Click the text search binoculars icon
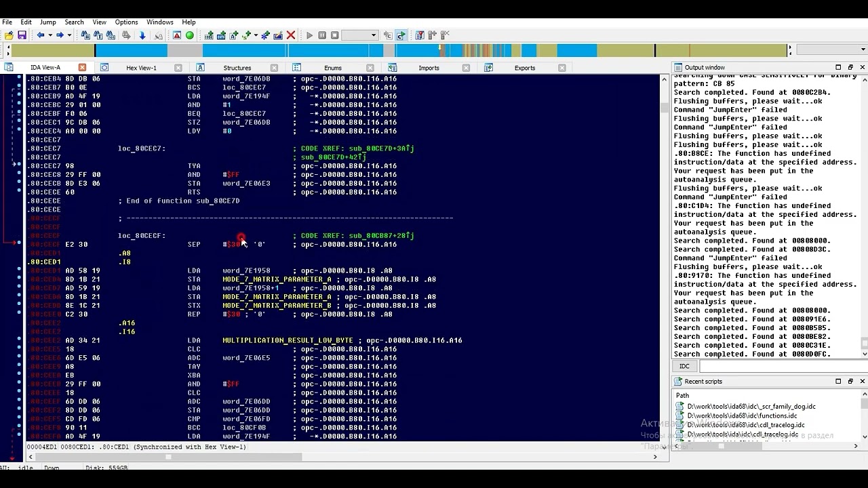Image resolution: width=868 pixels, height=488 pixels. pos(98,35)
